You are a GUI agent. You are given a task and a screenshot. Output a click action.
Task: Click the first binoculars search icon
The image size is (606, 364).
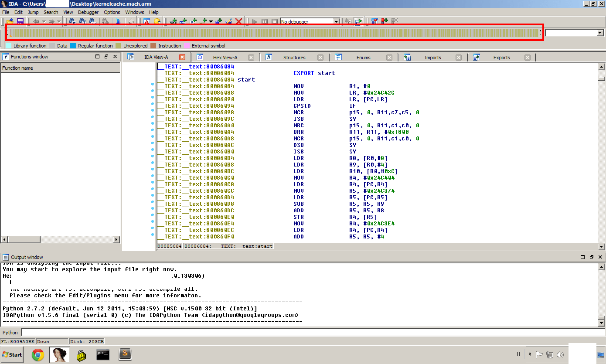(x=72, y=21)
